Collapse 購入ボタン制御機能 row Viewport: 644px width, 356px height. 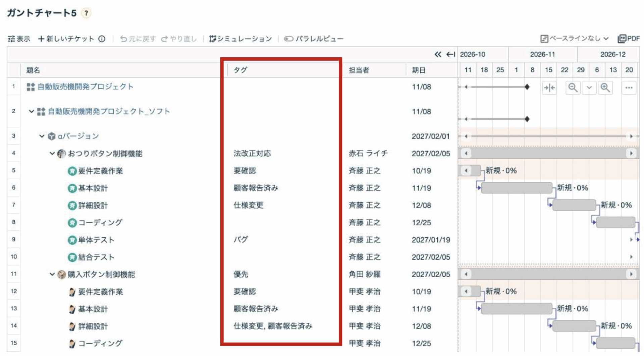click(x=52, y=274)
